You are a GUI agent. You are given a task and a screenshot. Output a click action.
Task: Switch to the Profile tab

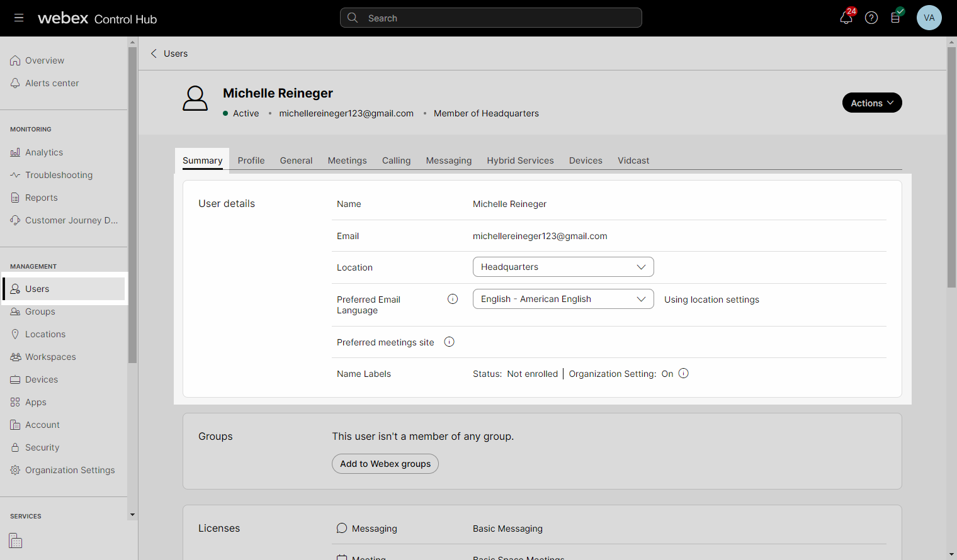point(251,160)
